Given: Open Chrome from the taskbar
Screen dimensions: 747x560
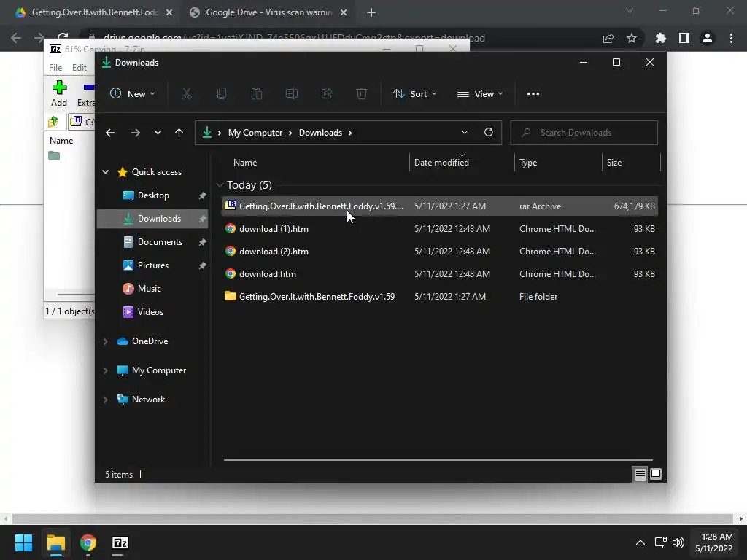Looking at the screenshot, I should coord(88,542).
